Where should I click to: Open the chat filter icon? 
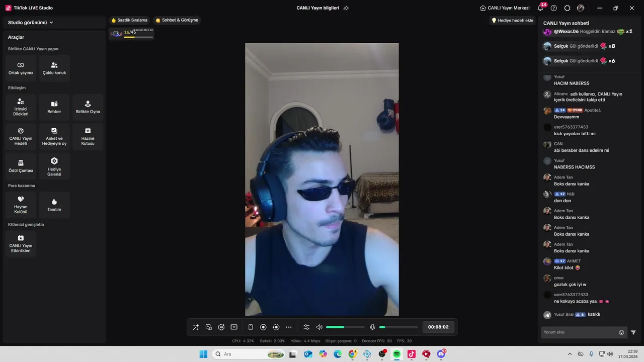coord(633,332)
